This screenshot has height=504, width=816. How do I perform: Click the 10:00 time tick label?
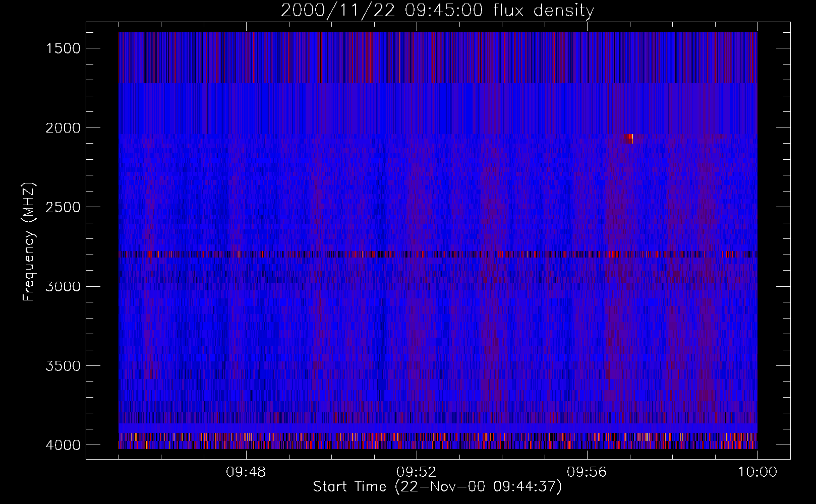tap(757, 473)
